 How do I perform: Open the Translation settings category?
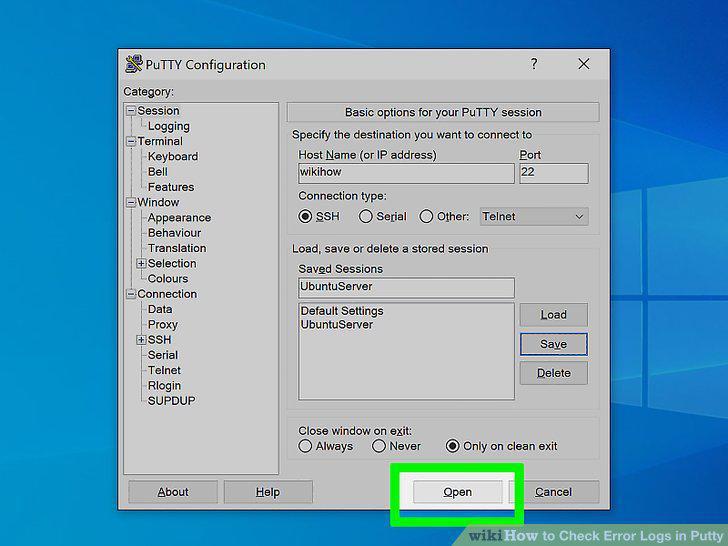tap(177, 248)
